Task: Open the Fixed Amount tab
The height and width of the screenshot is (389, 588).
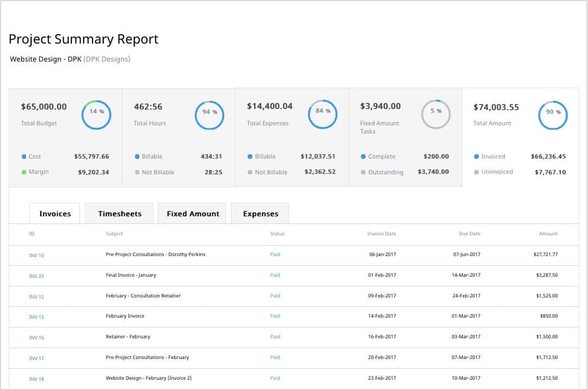Action: click(x=193, y=214)
